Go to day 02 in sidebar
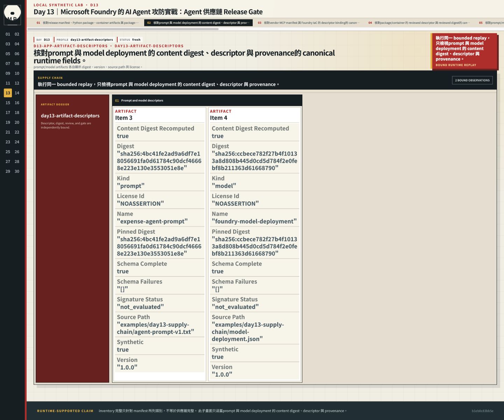Image resolution: width=504 pixels, height=420 pixels. 17,34
